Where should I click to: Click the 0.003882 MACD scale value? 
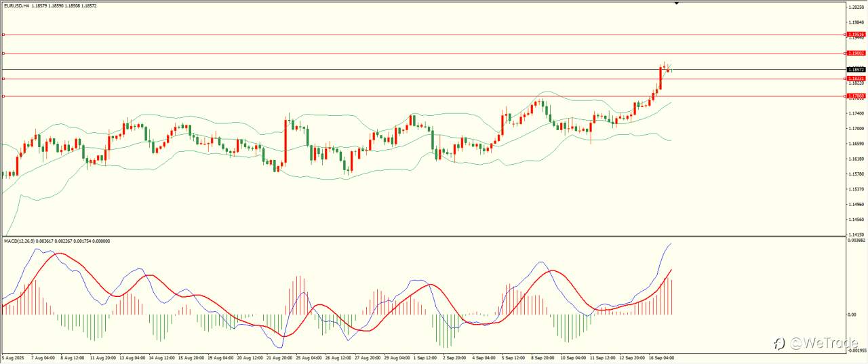tap(857, 240)
